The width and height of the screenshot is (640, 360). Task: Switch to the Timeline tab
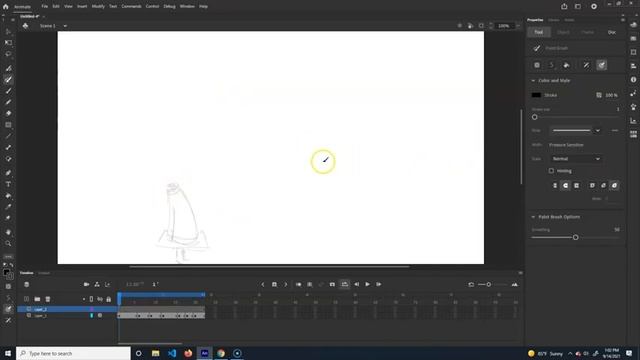pyautogui.click(x=27, y=273)
